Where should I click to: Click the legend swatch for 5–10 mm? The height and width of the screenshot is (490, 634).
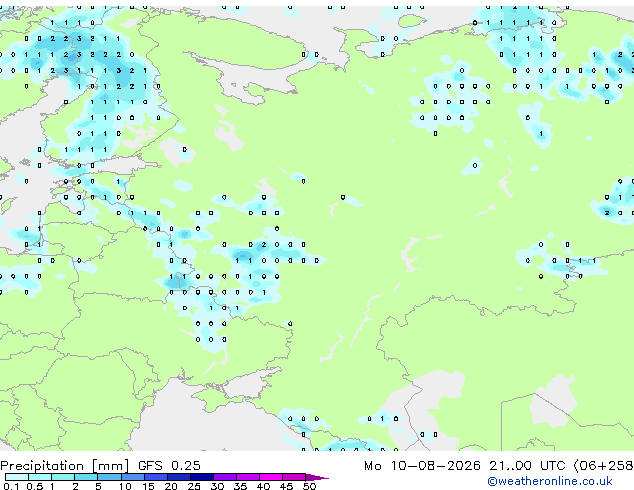(109, 477)
